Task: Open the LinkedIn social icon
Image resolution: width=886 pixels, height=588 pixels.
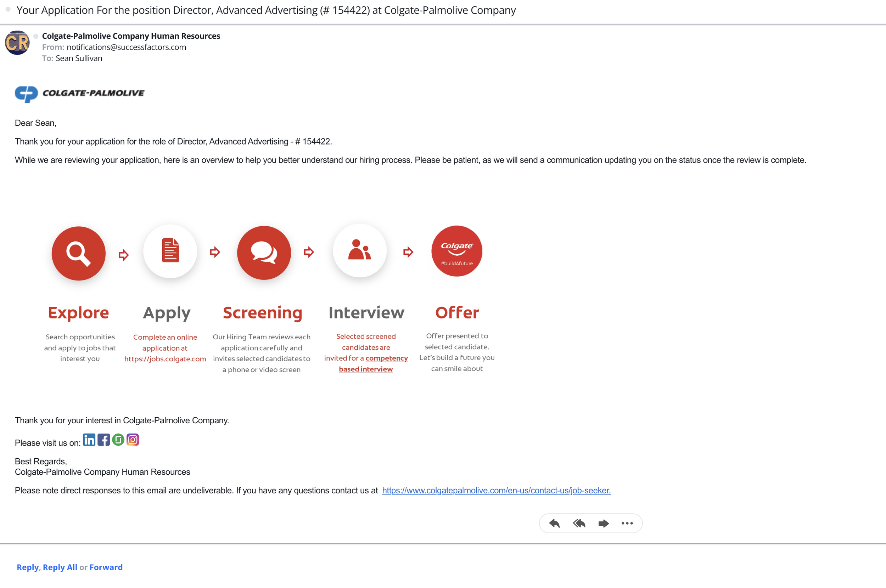Action: tap(89, 440)
